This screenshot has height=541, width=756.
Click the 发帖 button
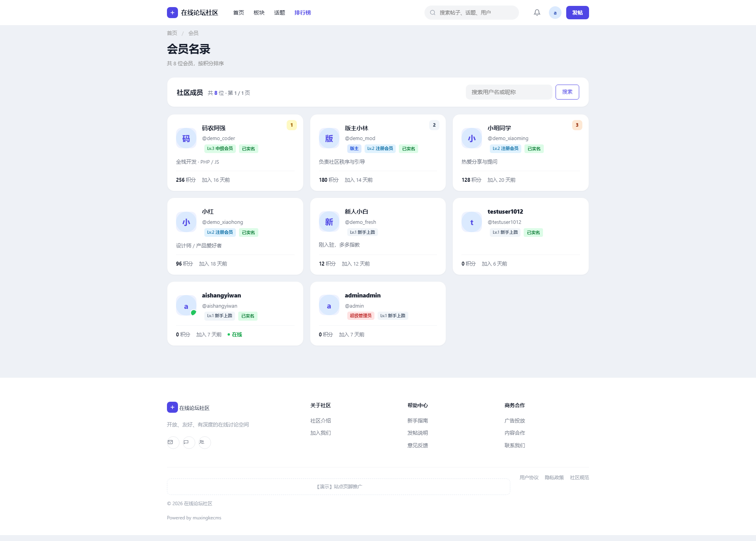(578, 13)
